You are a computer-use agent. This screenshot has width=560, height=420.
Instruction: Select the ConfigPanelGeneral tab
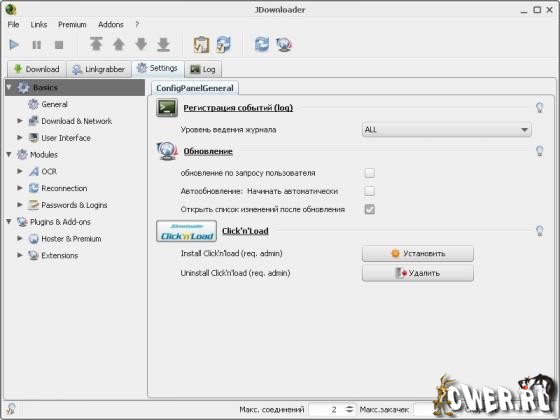195,88
